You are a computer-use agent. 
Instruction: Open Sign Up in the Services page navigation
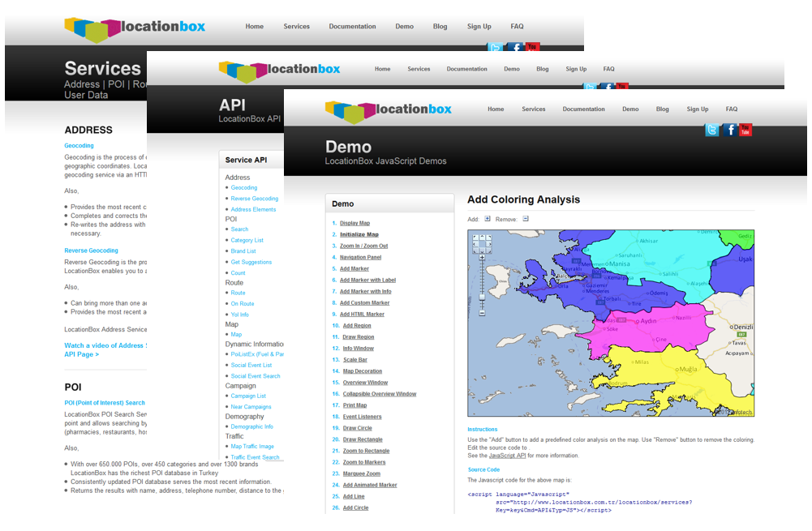[x=479, y=27]
